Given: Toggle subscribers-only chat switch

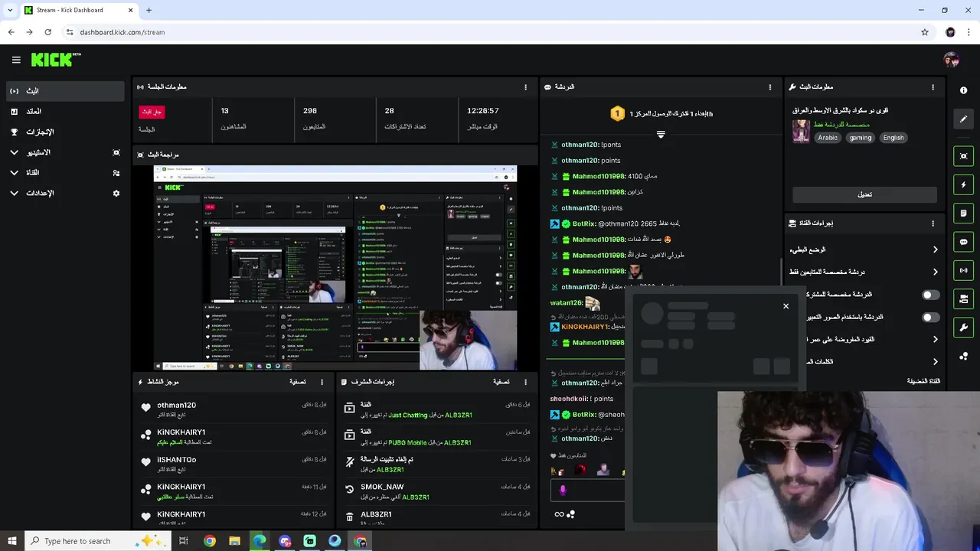Looking at the screenshot, I should (x=930, y=295).
